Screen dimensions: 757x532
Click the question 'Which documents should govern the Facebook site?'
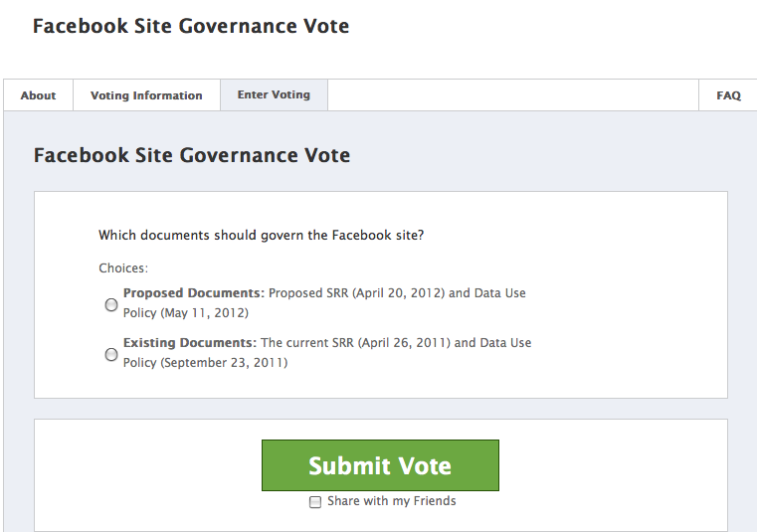pyautogui.click(x=262, y=235)
